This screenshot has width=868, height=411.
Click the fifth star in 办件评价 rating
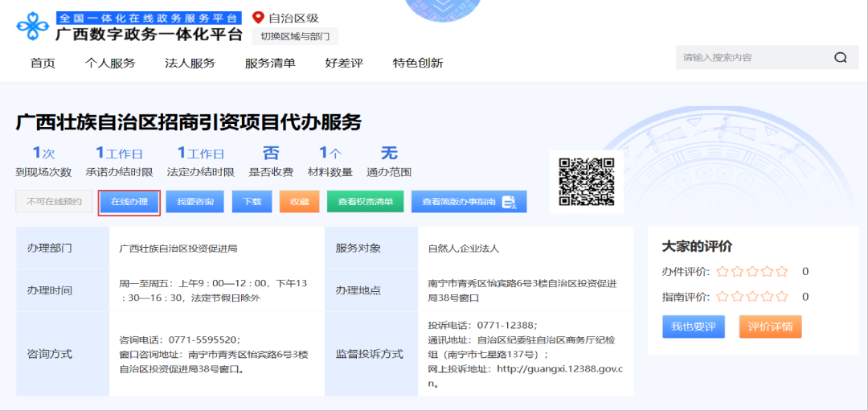pyautogui.click(x=781, y=272)
